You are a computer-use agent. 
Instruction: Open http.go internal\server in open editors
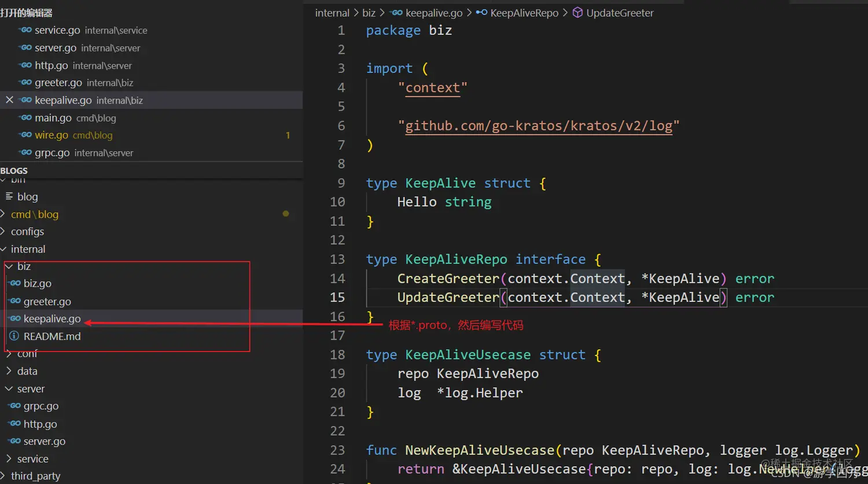click(x=151, y=65)
